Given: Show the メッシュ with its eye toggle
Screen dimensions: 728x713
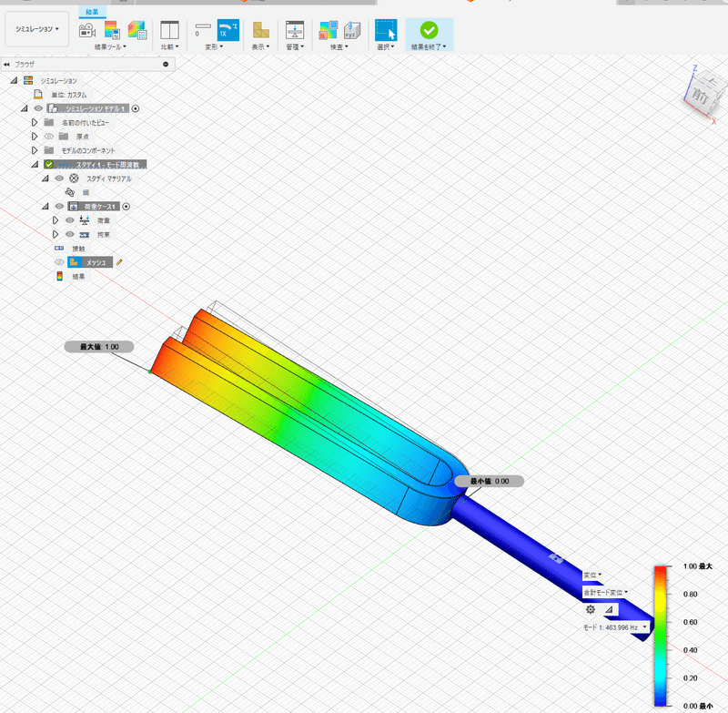Looking at the screenshot, I should click(x=59, y=262).
